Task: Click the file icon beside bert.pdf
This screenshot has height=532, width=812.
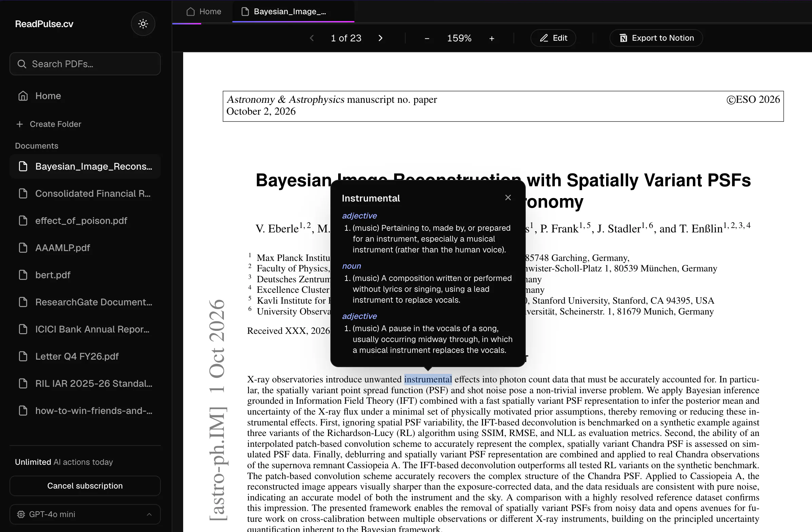Action: click(23, 275)
